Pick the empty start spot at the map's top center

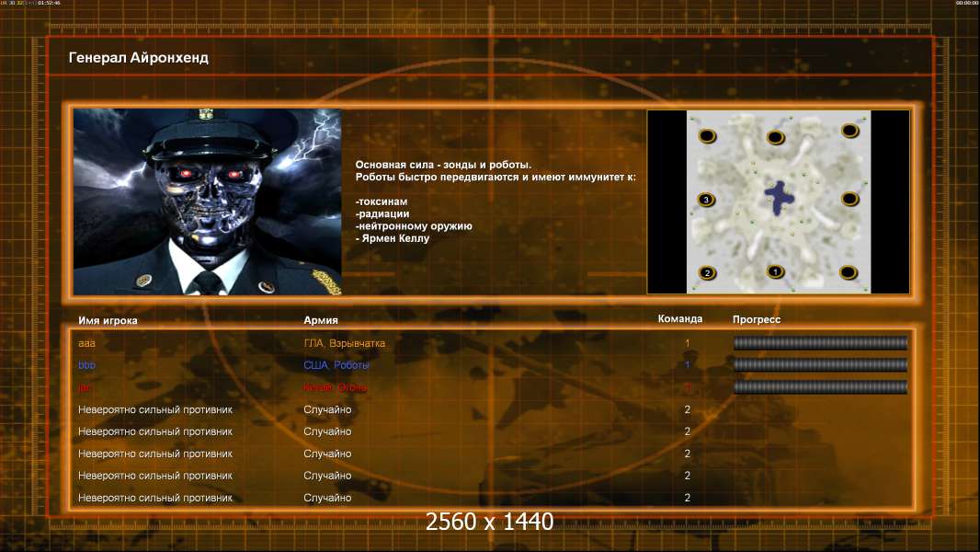(x=776, y=137)
